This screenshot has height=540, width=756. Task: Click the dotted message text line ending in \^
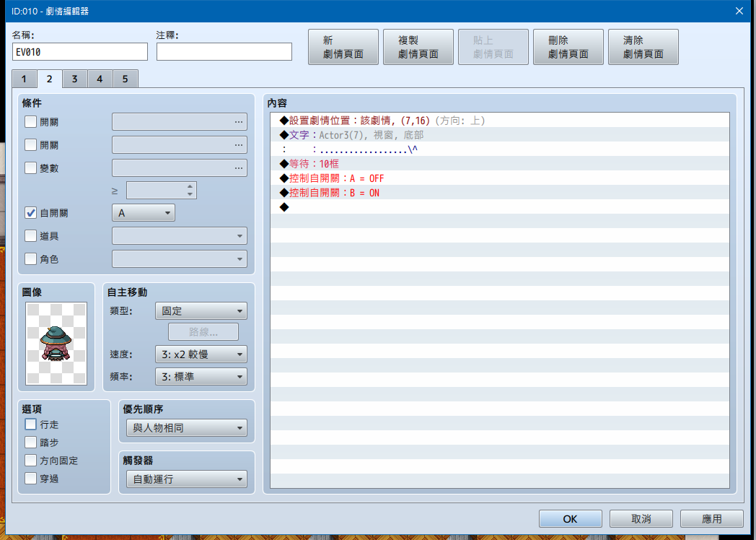tap(499, 149)
